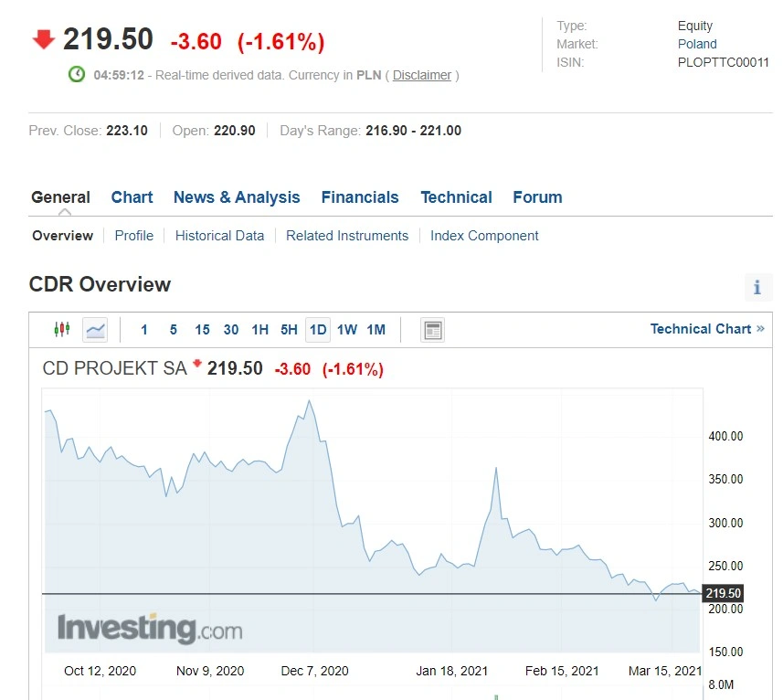Select the 1M chart interval
Viewport: 783px width, 700px height.
(x=376, y=330)
